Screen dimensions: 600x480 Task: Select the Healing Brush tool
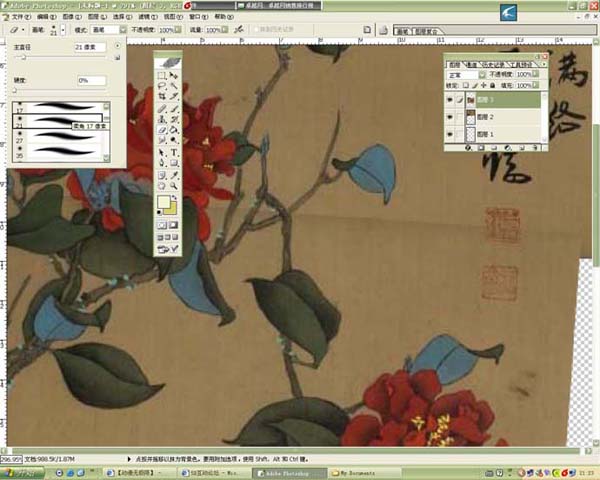pos(162,109)
